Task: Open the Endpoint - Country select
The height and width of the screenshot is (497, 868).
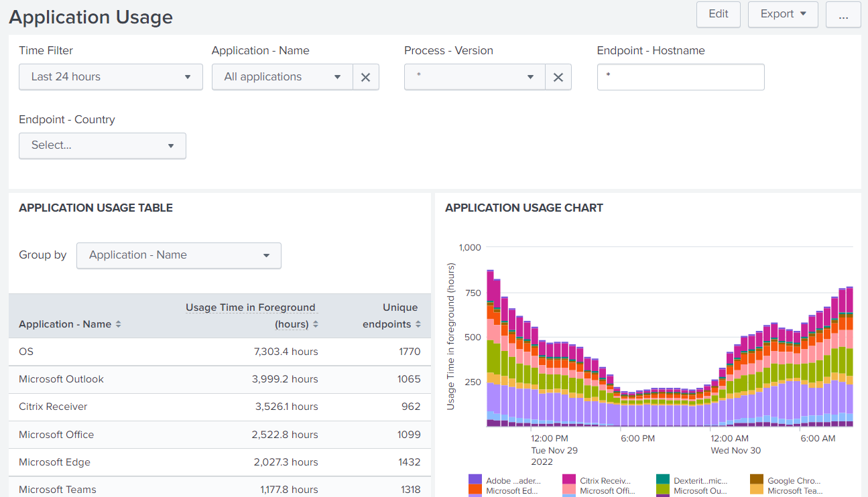Action: [103, 145]
